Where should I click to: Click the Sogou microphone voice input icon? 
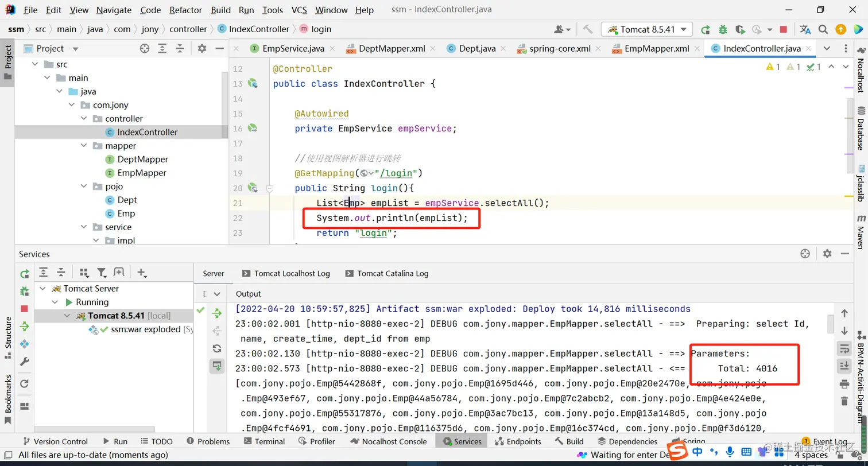click(728, 452)
